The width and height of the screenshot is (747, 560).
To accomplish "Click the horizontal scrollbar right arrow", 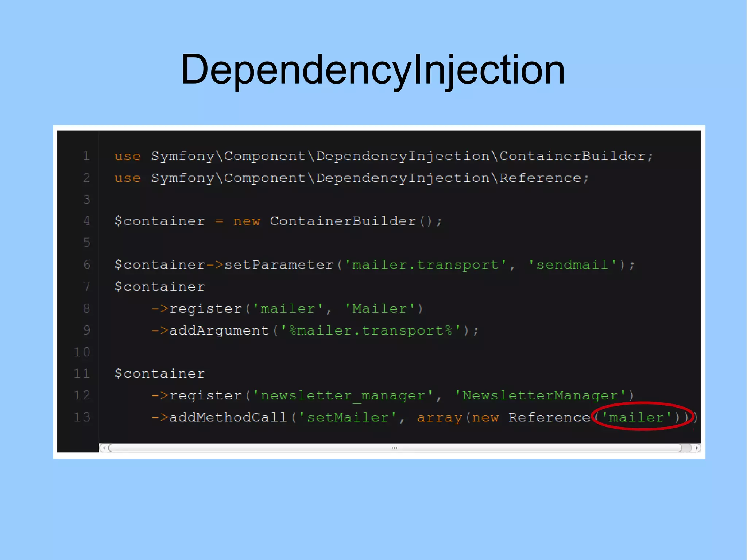I will click(x=696, y=448).
